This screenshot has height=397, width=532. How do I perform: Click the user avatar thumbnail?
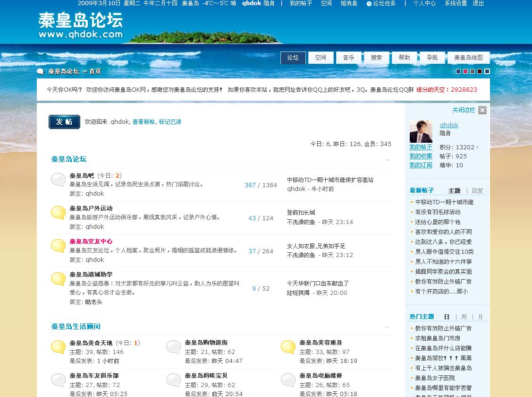421,131
